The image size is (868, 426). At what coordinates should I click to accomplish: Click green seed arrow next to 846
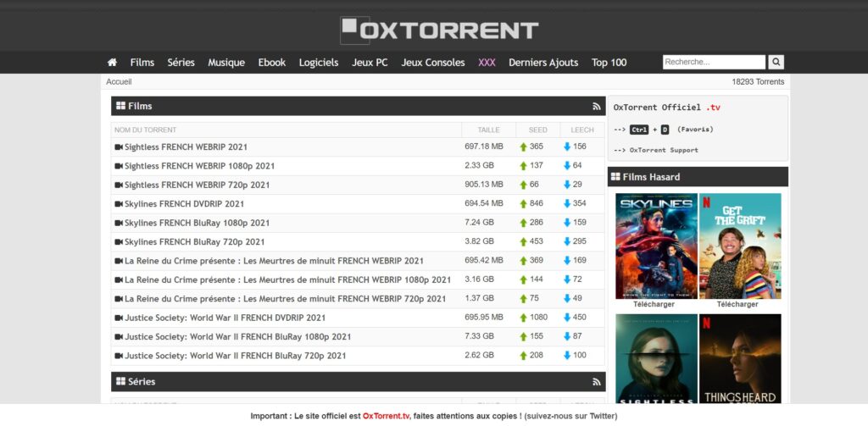pyautogui.click(x=523, y=203)
